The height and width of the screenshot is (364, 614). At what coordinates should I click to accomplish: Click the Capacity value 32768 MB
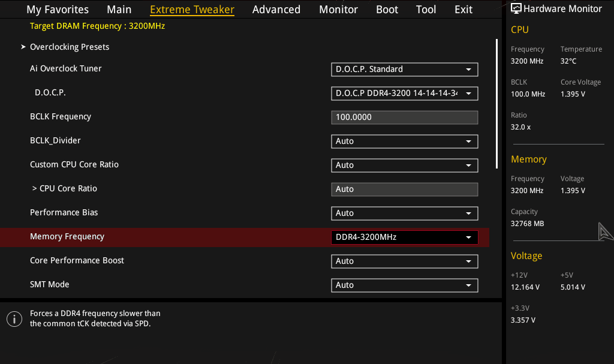[527, 224]
